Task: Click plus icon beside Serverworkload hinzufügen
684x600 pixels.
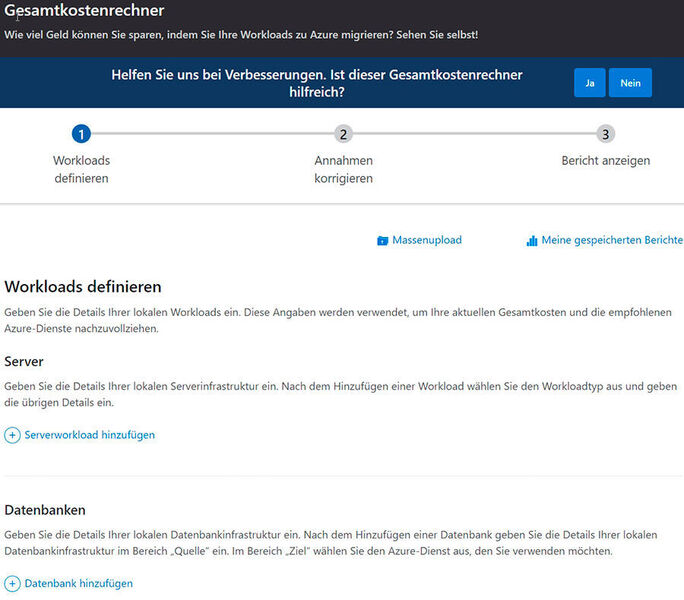Action: point(12,435)
